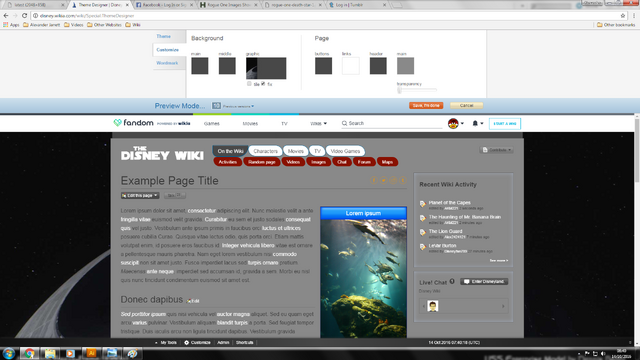Click into the Fandom Search field

pyautogui.click(x=392, y=123)
